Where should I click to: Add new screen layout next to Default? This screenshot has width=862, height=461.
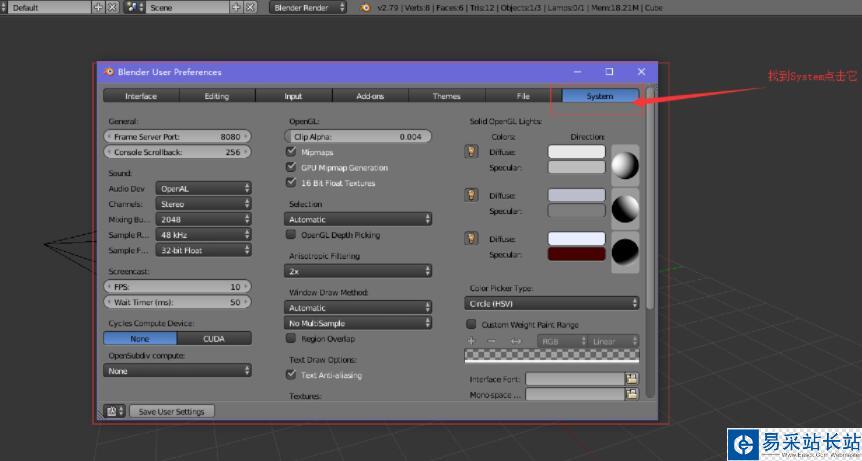point(98,7)
